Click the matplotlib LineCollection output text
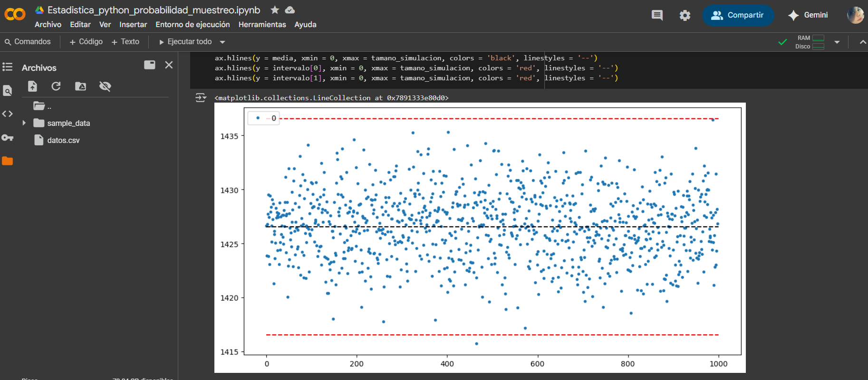This screenshot has height=380, width=868. [331, 98]
